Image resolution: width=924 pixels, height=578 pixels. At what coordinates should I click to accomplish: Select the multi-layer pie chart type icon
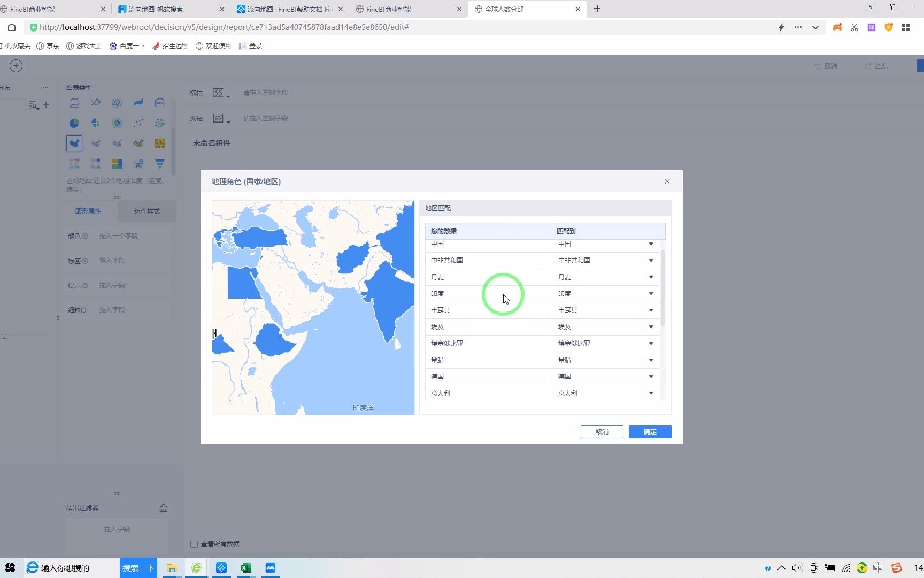click(x=117, y=123)
